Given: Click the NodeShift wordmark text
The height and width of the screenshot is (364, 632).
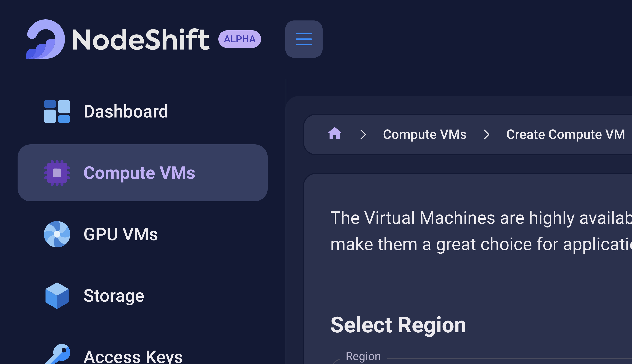Looking at the screenshot, I should [141, 39].
